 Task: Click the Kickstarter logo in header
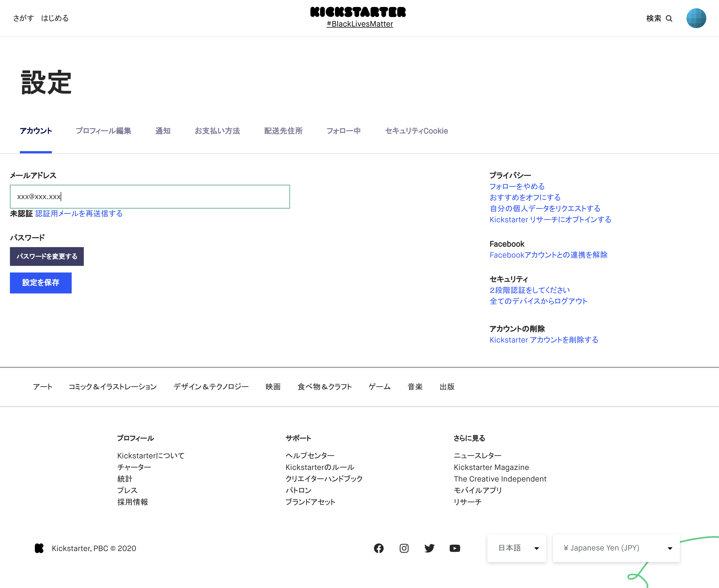[358, 12]
